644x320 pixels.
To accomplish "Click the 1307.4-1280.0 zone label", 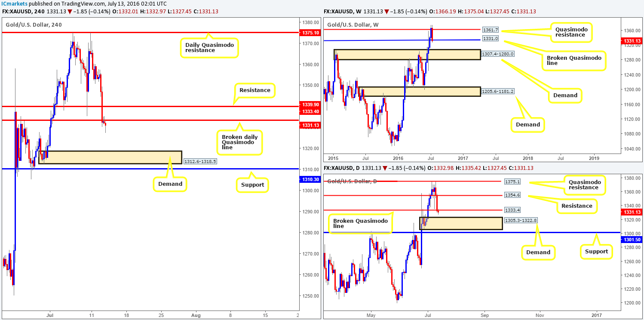I will tap(497, 54).
